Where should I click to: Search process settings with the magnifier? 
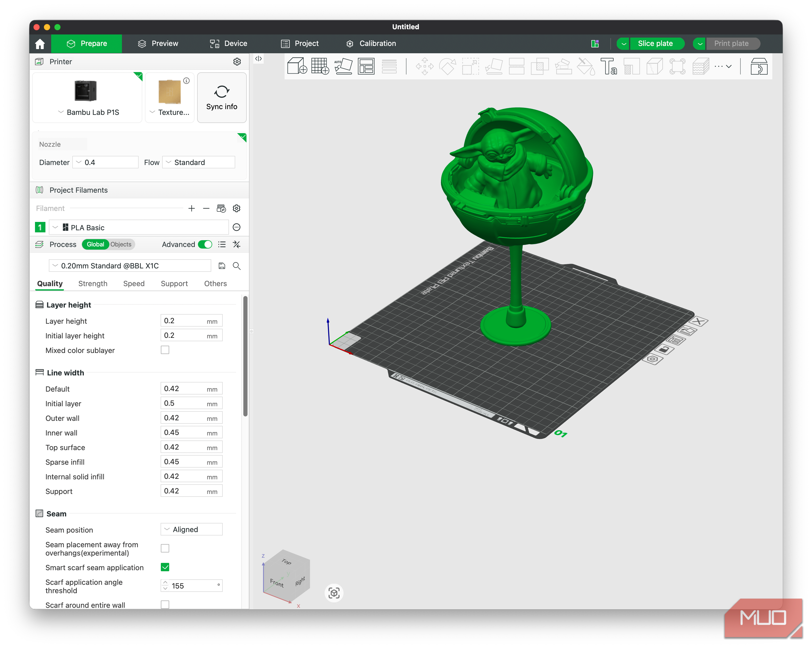coord(237,266)
